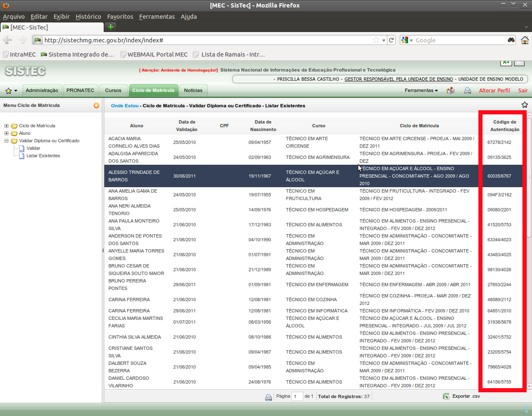Open Sistema Integrado de... bookmark

[x=77, y=54]
